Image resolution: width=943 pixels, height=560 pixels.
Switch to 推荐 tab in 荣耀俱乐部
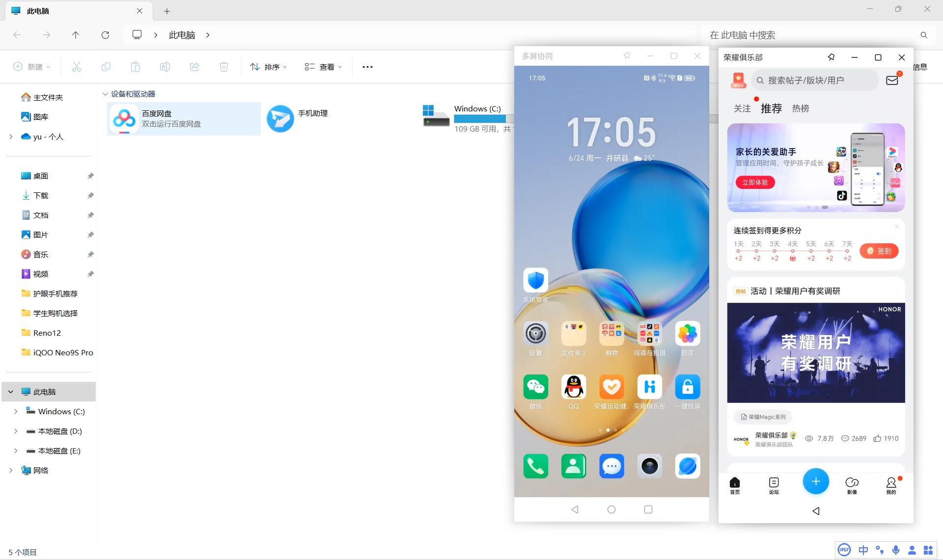click(x=771, y=108)
